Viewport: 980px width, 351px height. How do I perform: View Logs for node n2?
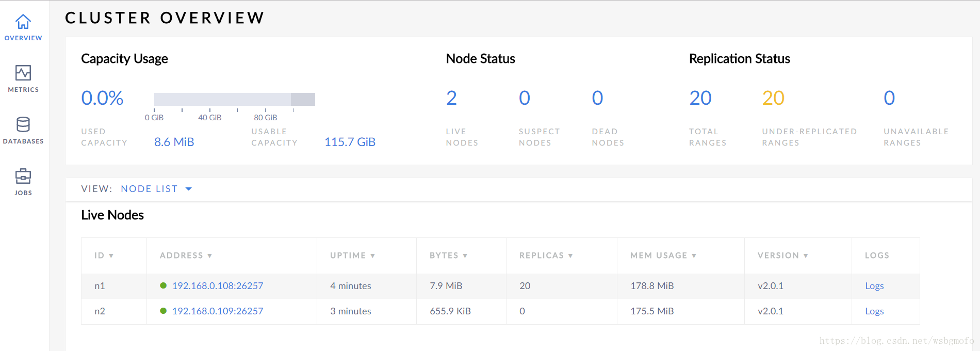[874, 311]
